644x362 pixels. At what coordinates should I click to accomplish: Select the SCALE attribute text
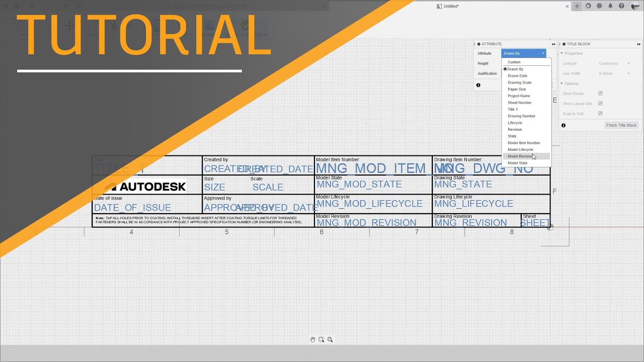pos(268,187)
